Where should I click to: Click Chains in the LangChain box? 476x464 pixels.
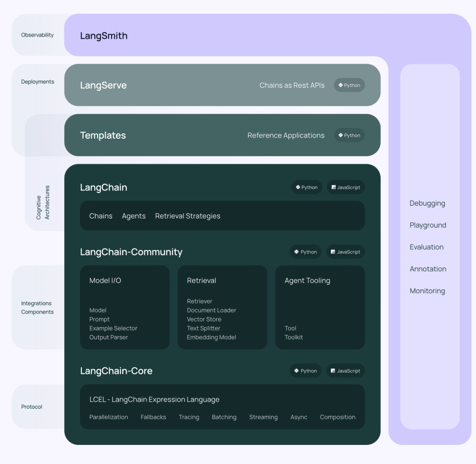click(x=101, y=216)
